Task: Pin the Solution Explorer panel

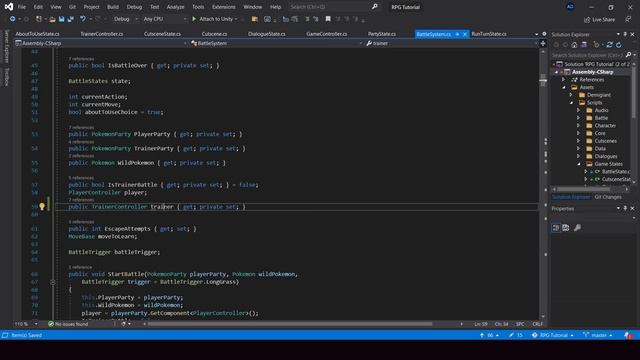Action: (625, 34)
